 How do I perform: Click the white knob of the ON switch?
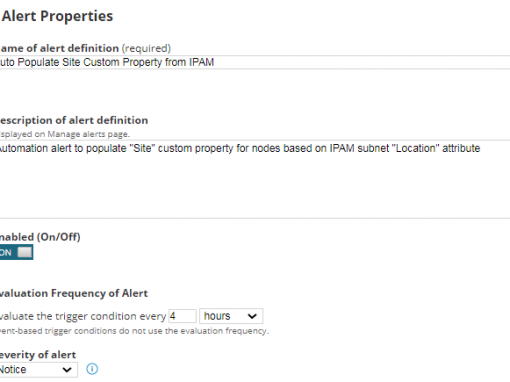(25, 252)
